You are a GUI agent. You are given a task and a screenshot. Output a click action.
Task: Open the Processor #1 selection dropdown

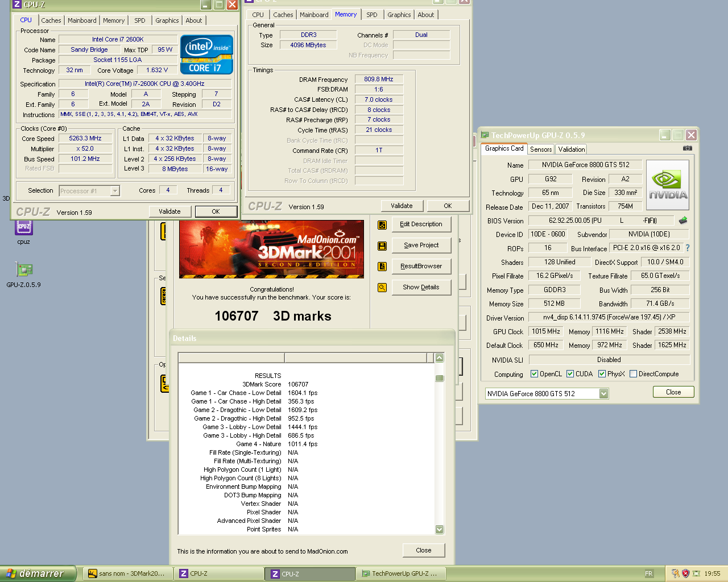pos(115,191)
